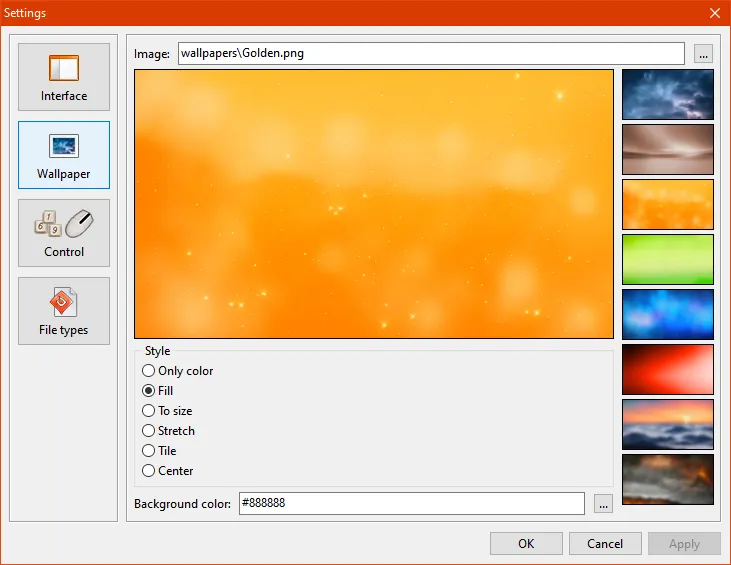
Task: Open the Control settings section
Action: [64, 233]
